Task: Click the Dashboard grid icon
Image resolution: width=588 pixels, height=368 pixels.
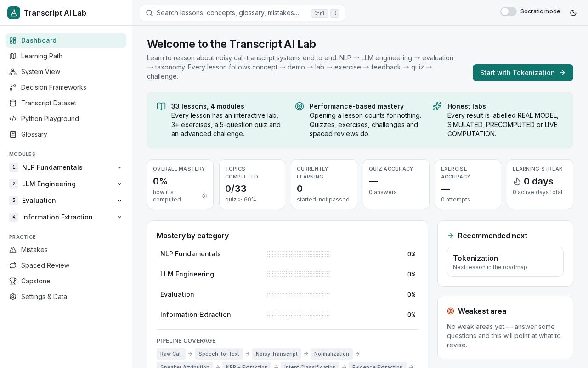Action: coord(13,40)
